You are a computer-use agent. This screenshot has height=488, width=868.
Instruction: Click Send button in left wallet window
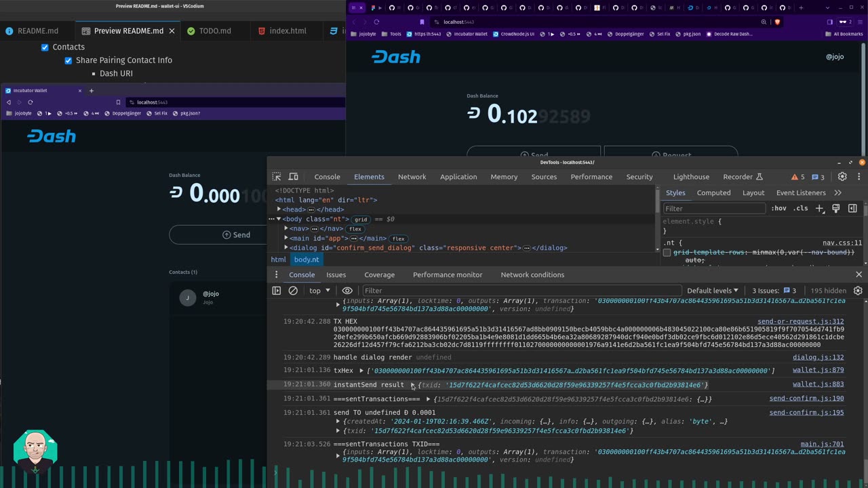[236, 235]
